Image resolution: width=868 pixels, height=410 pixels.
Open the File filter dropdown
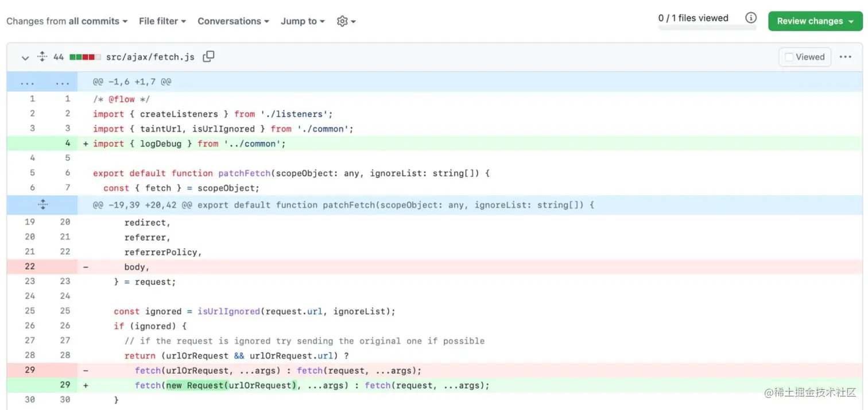[162, 21]
